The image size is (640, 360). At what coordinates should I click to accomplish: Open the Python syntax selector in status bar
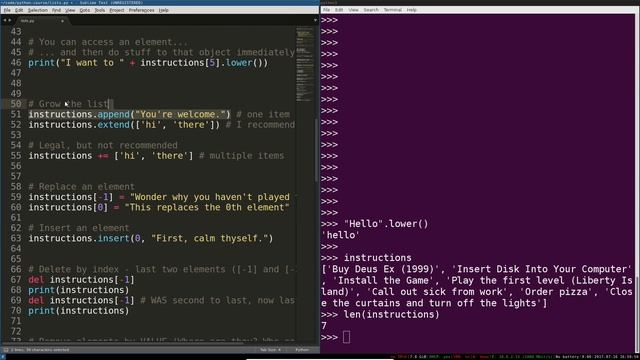click(x=302, y=350)
